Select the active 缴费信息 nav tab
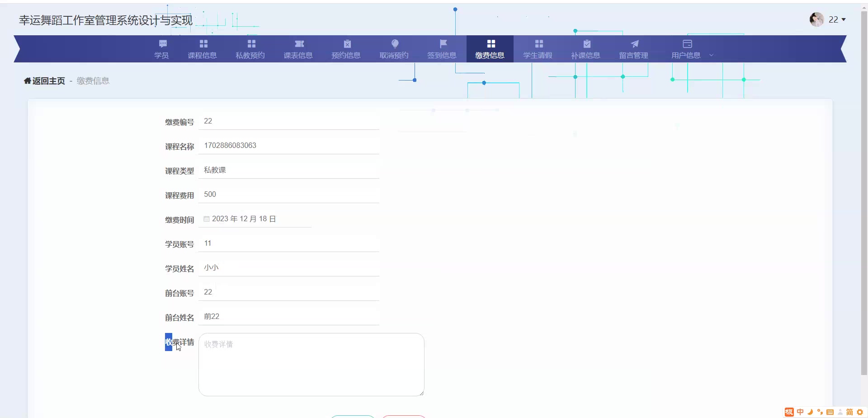 coord(490,49)
